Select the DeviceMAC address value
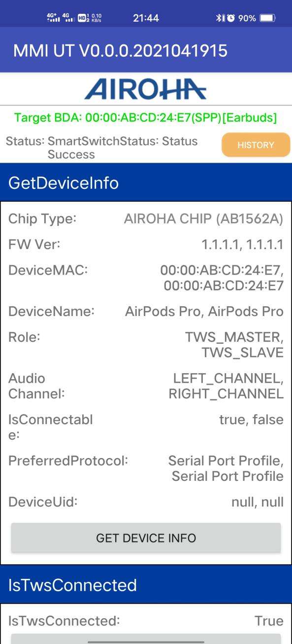 pos(222,278)
